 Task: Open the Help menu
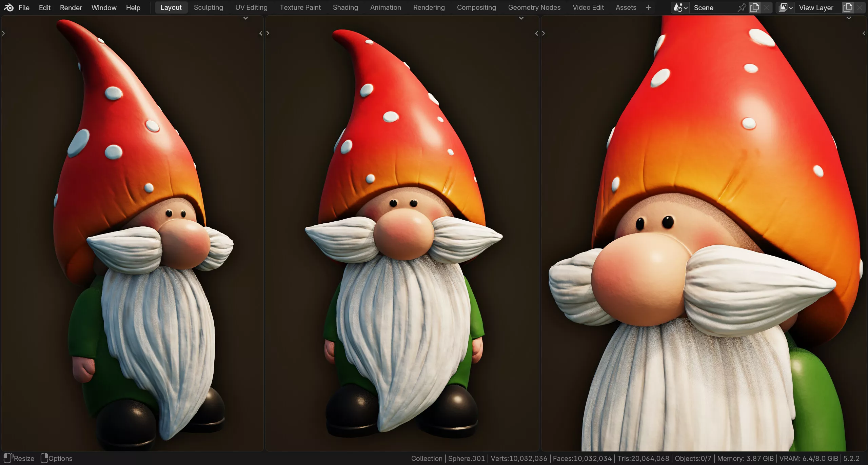pyautogui.click(x=133, y=7)
